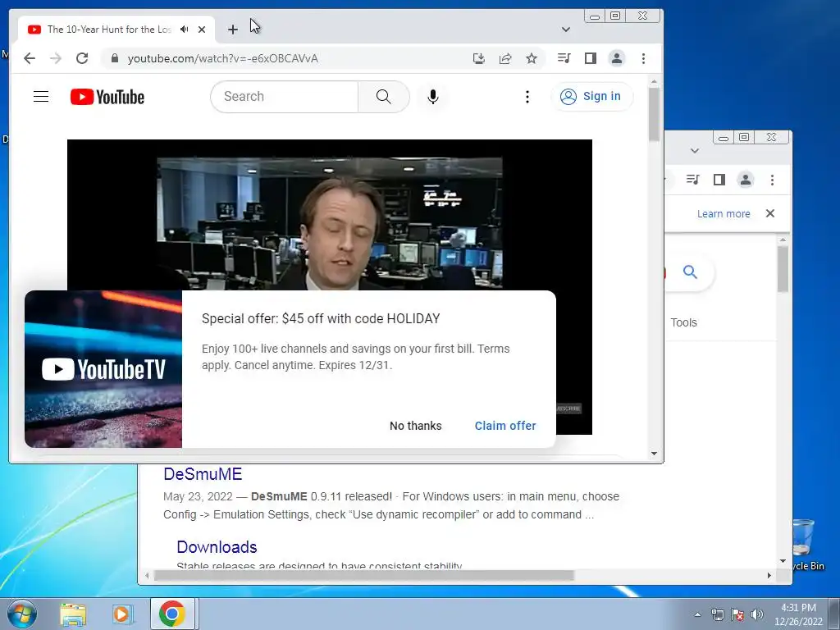Open Windows Explorer from taskbar
The width and height of the screenshot is (840, 630).
(73, 614)
